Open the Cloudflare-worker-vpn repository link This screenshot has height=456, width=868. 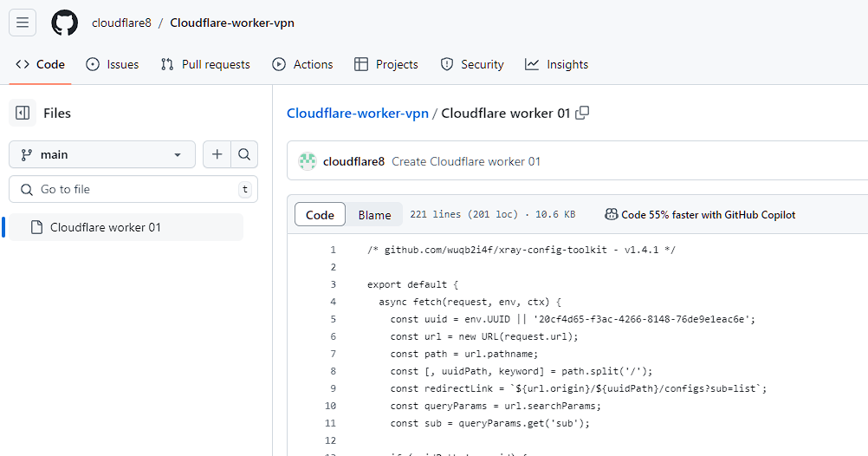click(x=232, y=23)
